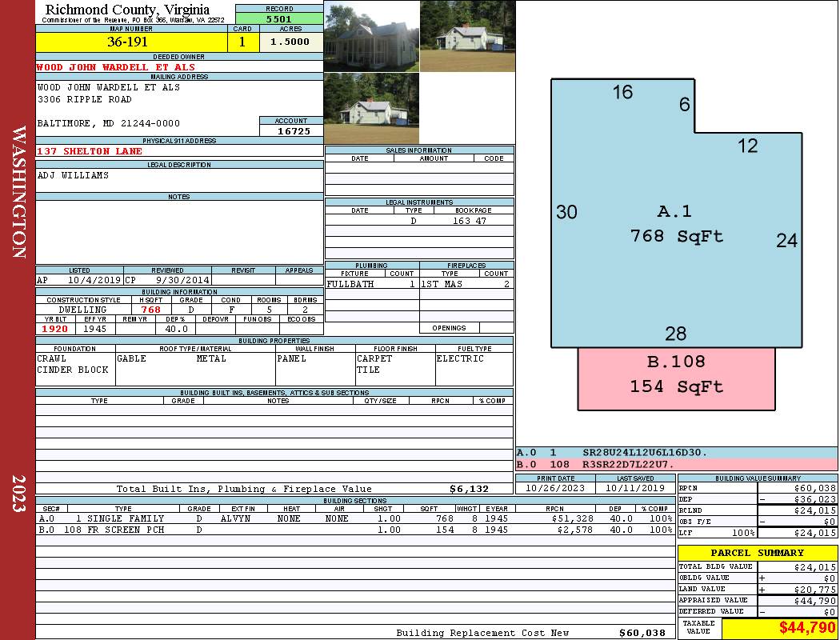Select DWELLING construction style

[82, 310]
